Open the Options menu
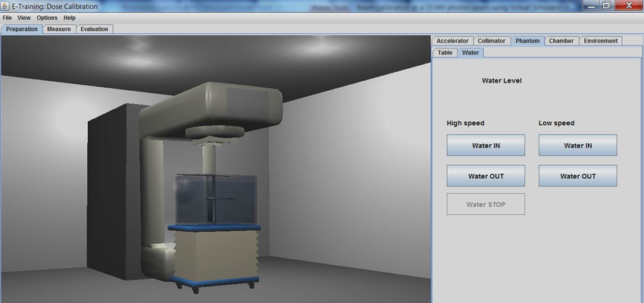This screenshot has width=644, height=303. (47, 17)
